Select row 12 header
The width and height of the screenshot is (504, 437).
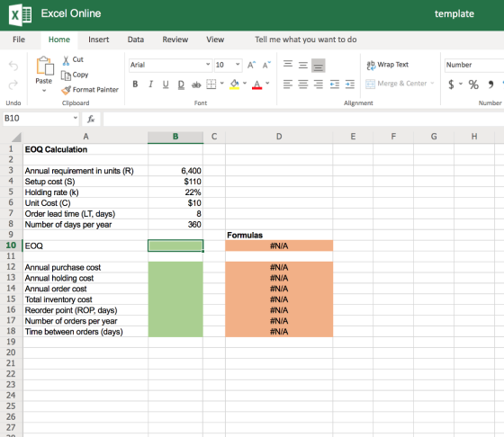pyautogui.click(x=11, y=267)
